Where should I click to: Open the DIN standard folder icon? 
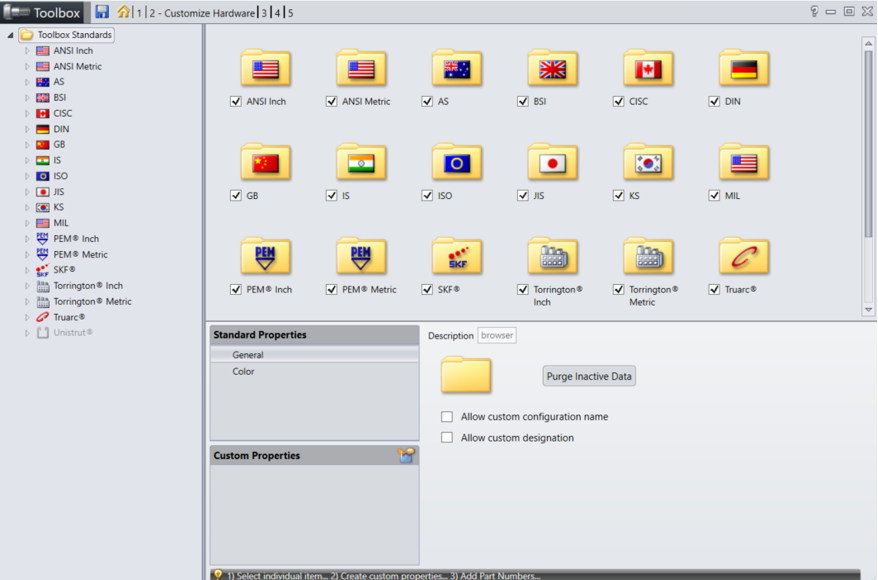pos(743,69)
